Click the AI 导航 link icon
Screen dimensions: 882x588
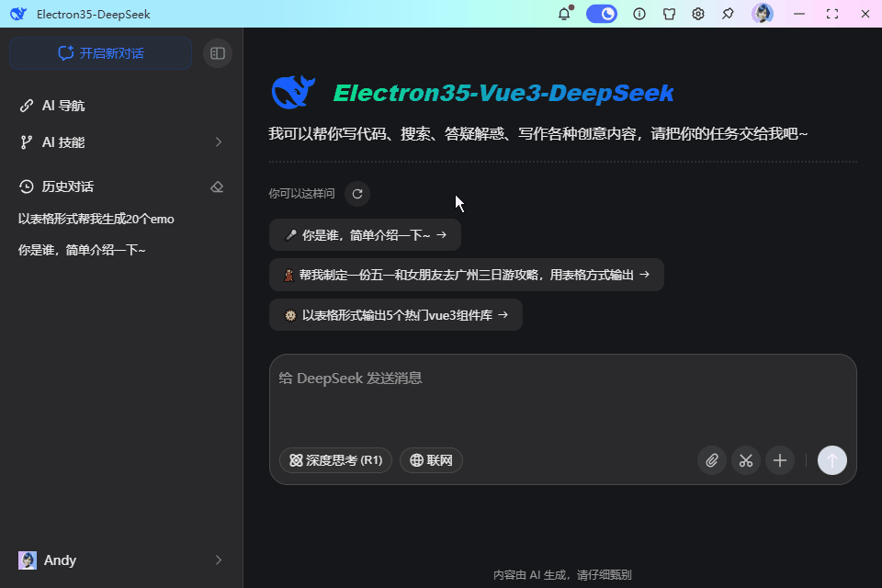click(x=27, y=106)
